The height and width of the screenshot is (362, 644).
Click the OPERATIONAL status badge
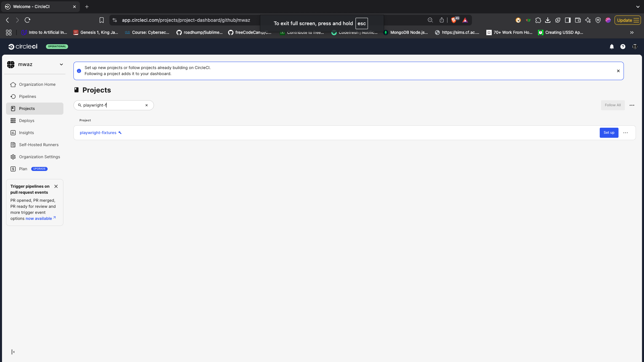[57, 47]
